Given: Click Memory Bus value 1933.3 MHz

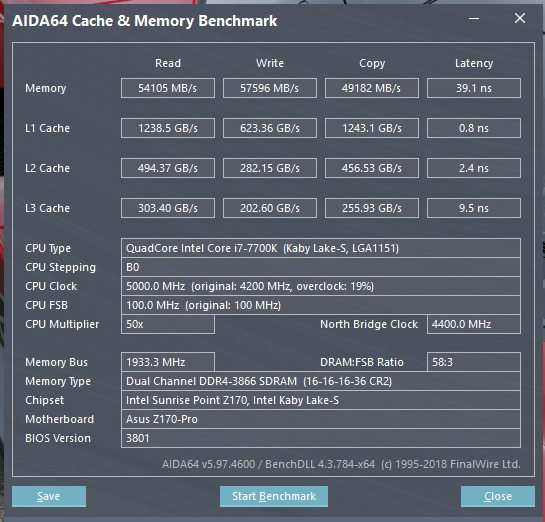Looking at the screenshot, I should click(x=168, y=362).
